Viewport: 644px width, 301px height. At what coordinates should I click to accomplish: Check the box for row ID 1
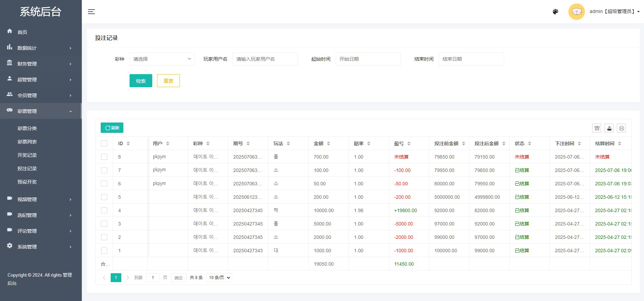tap(104, 251)
